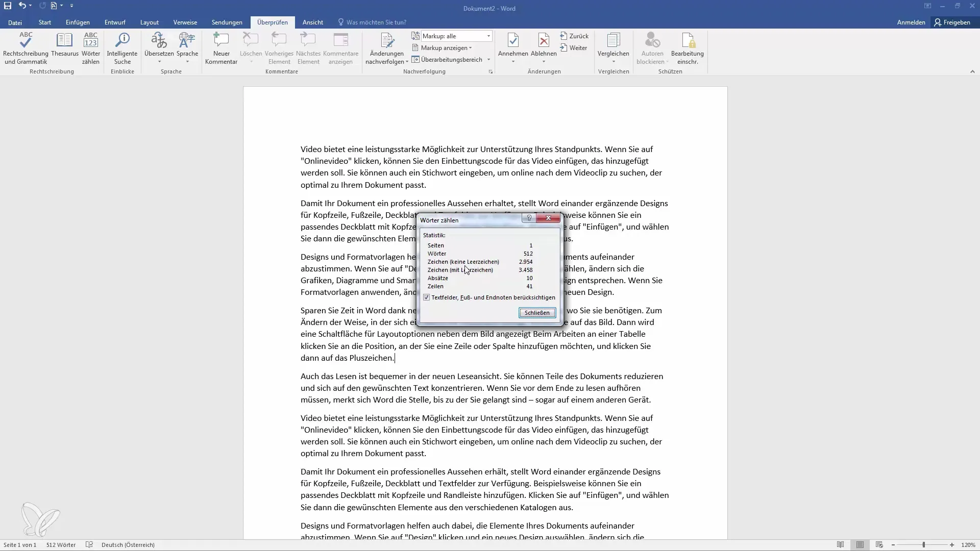Click the Ablehnen changes icon
The image size is (980, 551).
544,48
